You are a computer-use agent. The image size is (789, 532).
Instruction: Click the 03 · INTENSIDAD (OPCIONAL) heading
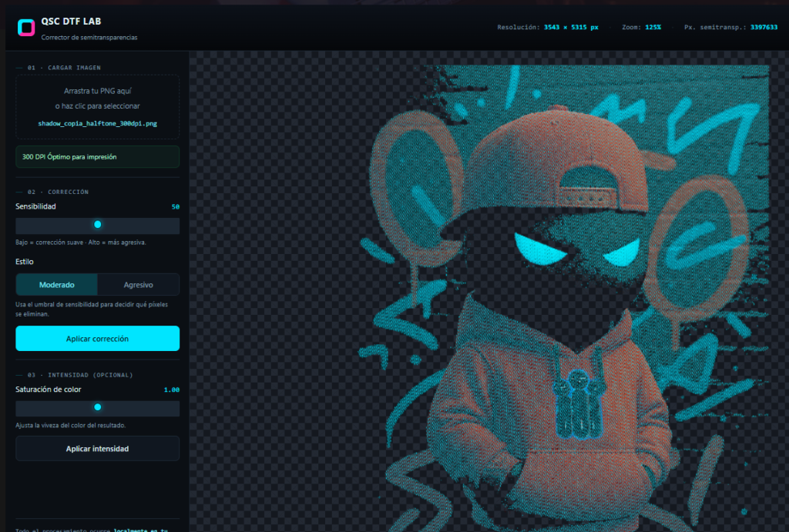pos(80,375)
